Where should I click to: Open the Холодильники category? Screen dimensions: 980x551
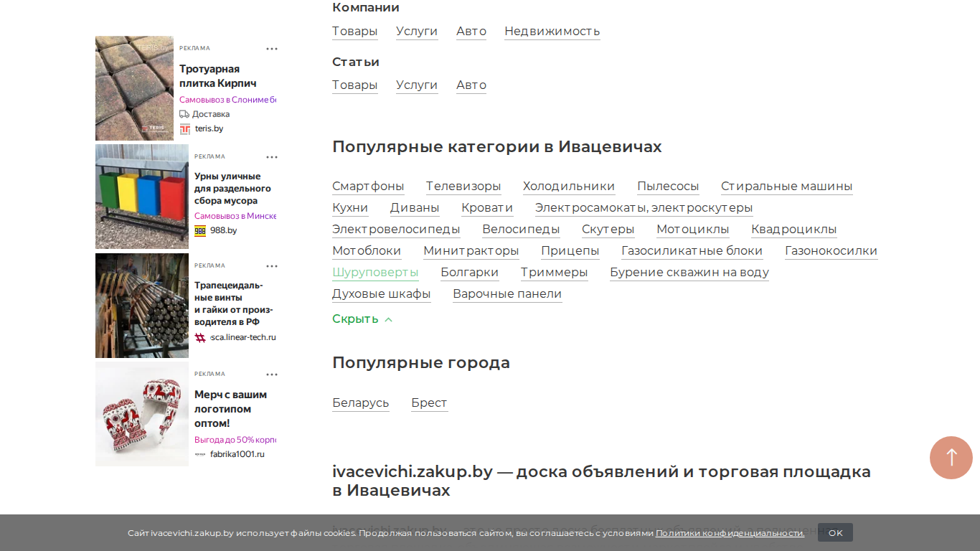click(569, 187)
